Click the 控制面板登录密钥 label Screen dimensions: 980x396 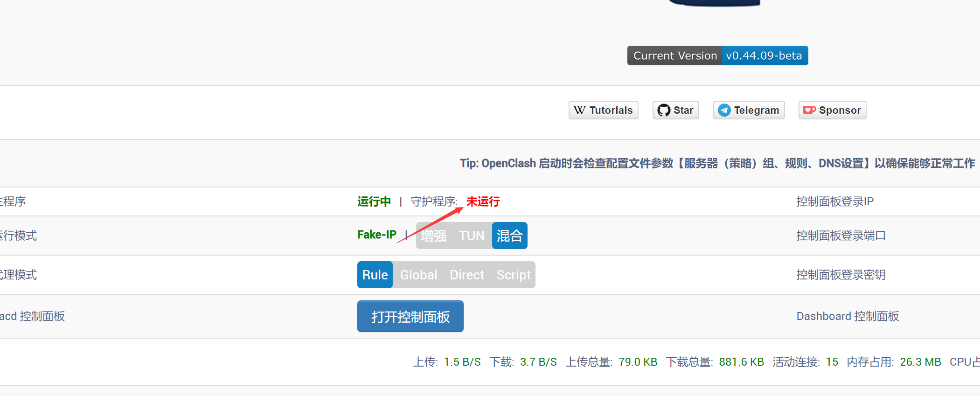[x=841, y=275]
